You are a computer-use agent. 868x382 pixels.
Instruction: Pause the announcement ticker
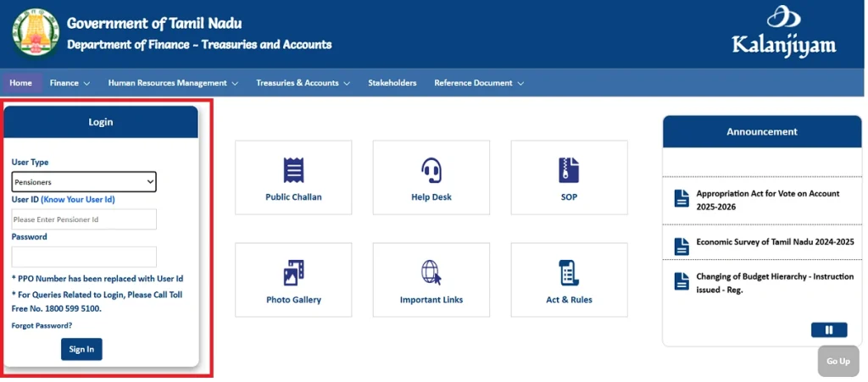click(x=829, y=330)
